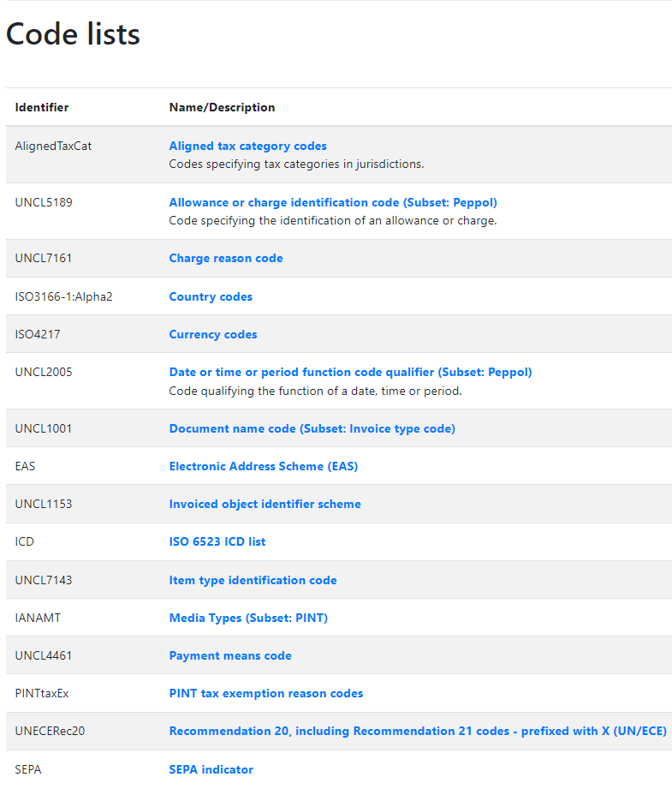The height and width of the screenshot is (789, 672).
Task: Click text 'Codes specifying tax categories in jurisdictions.'
Action: [296, 164]
